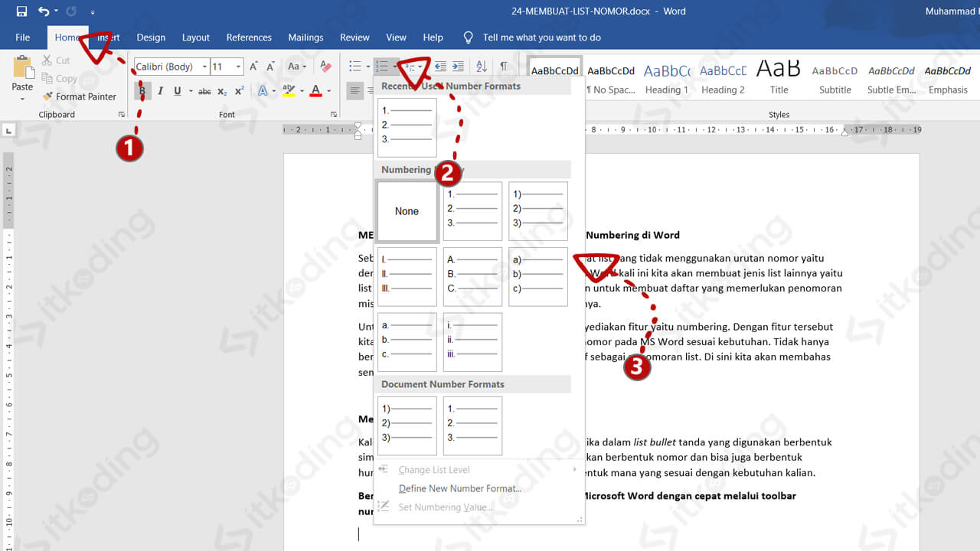Toggle the Show/Hide paragraph marks icon

tap(505, 66)
